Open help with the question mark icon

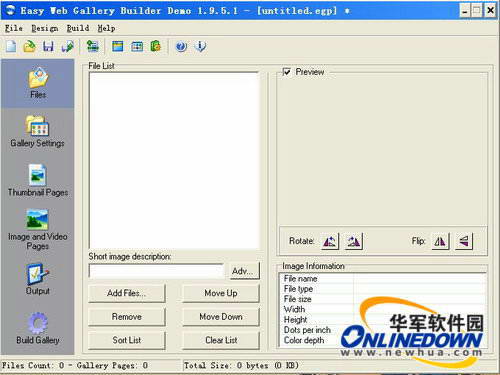tap(181, 46)
